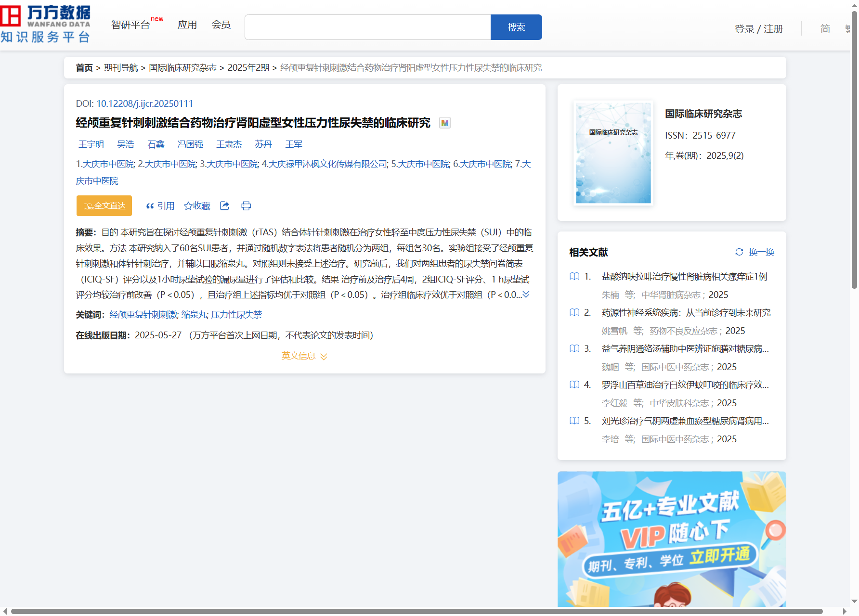Open related article 益气养阴通络汤辅助中医辨证施膳
Viewport: 859px width, 616px height.
(685, 349)
